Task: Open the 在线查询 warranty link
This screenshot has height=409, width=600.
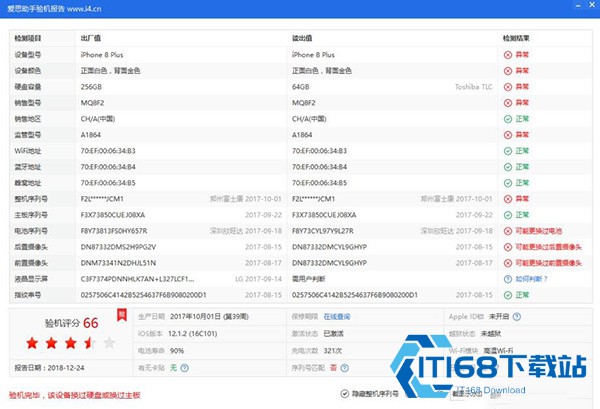Action: point(337,317)
